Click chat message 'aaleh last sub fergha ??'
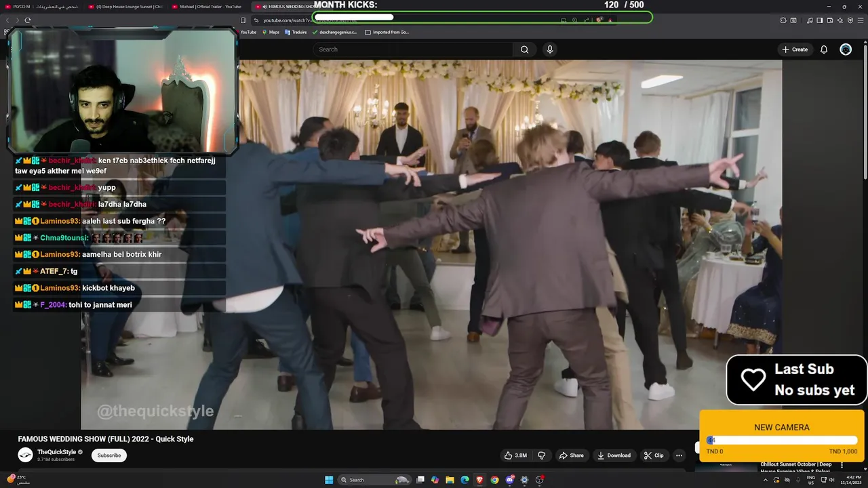 (x=124, y=221)
